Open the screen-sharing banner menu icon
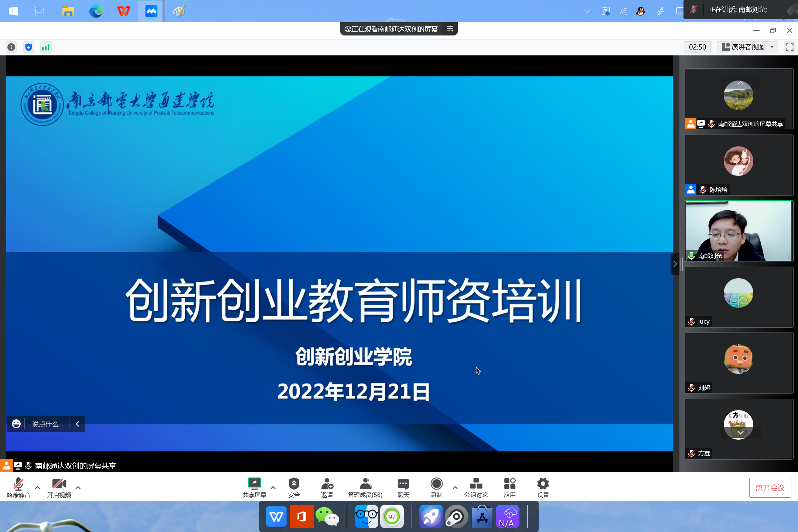The height and width of the screenshot is (532, 798). point(450,29)
